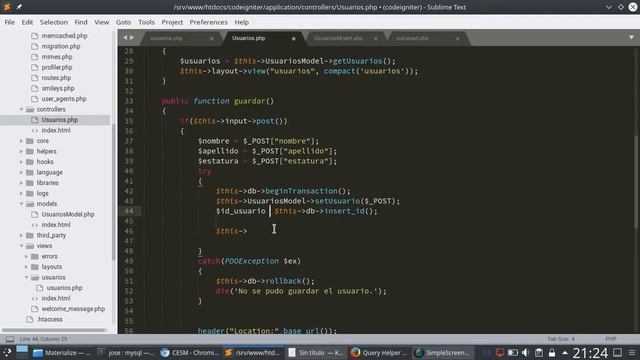The height and width of the screenshot is (360, 640).
Task: Change PHP syntax in status bar
Action: [611, 339]
